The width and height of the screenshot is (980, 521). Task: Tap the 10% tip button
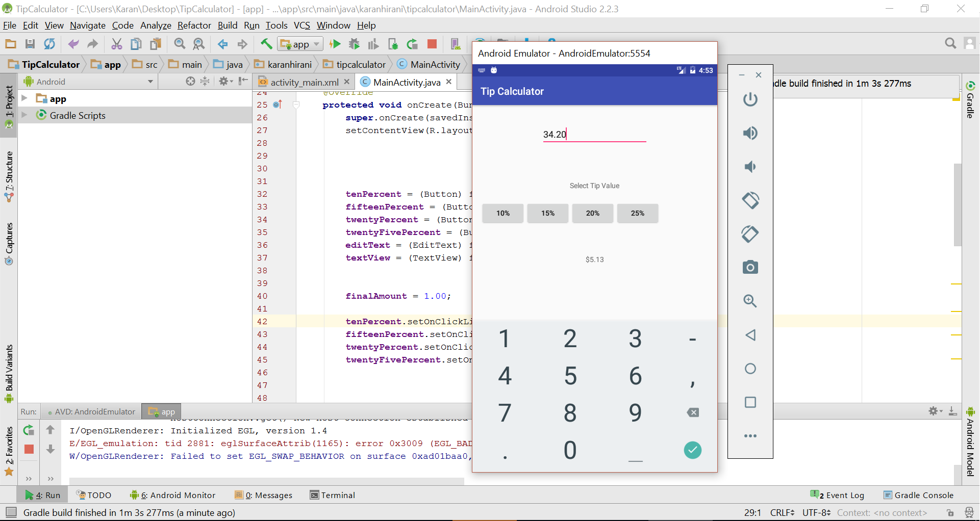tap(503, 213)
